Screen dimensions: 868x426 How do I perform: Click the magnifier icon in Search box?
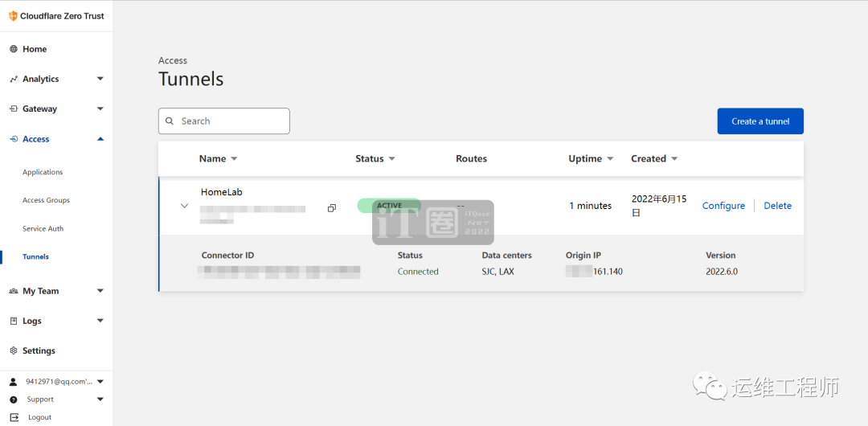tap(170, 121)
